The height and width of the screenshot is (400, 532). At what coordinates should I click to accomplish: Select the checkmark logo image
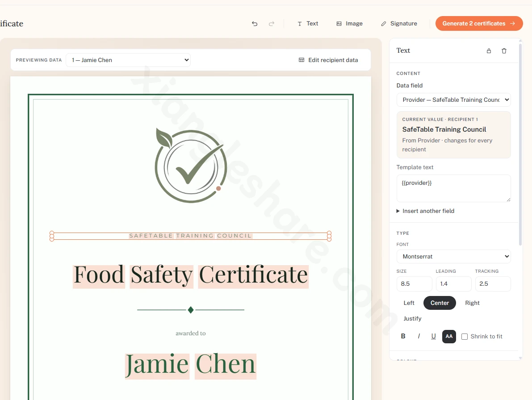tap(191, 166)
